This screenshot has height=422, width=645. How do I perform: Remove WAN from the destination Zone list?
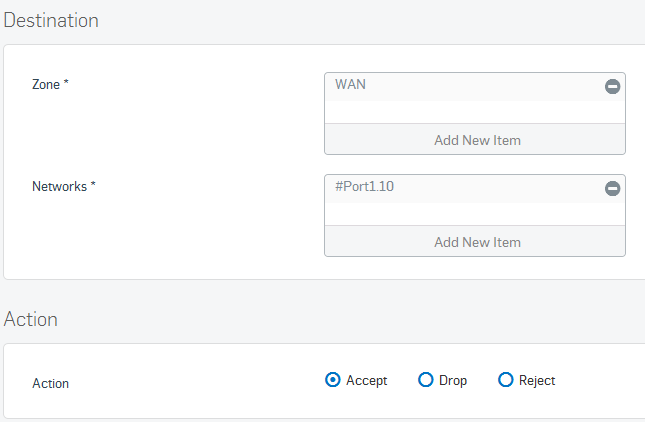(x=612, y=86)
